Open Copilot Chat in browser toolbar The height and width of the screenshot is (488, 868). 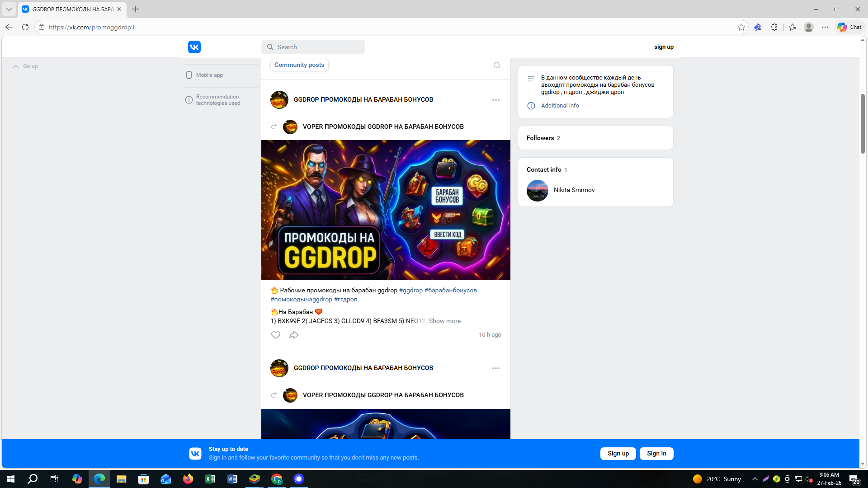pyautogui.click(x=850, y=27)
